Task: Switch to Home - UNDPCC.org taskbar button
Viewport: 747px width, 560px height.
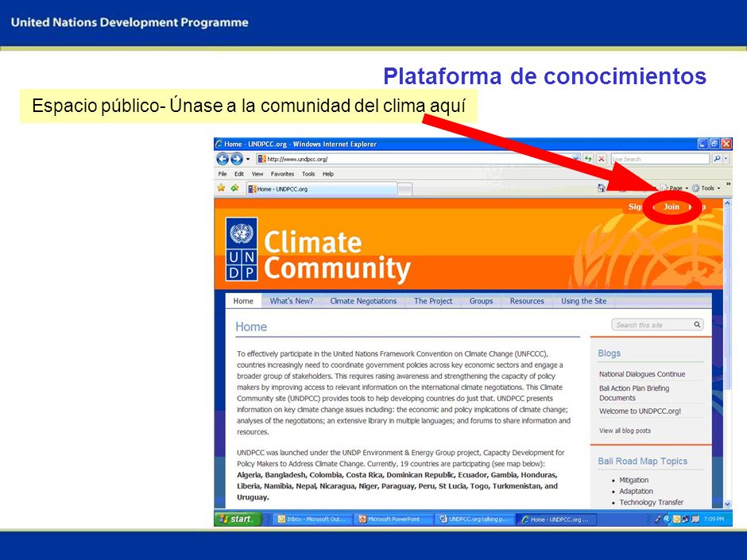Action: coord(556,519)
